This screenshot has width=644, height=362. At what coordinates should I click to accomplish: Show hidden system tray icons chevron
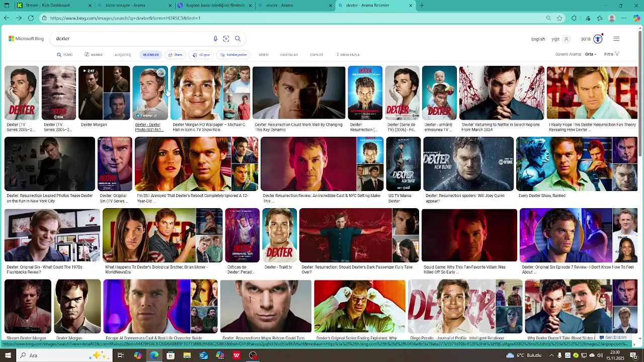click(551, 355)
